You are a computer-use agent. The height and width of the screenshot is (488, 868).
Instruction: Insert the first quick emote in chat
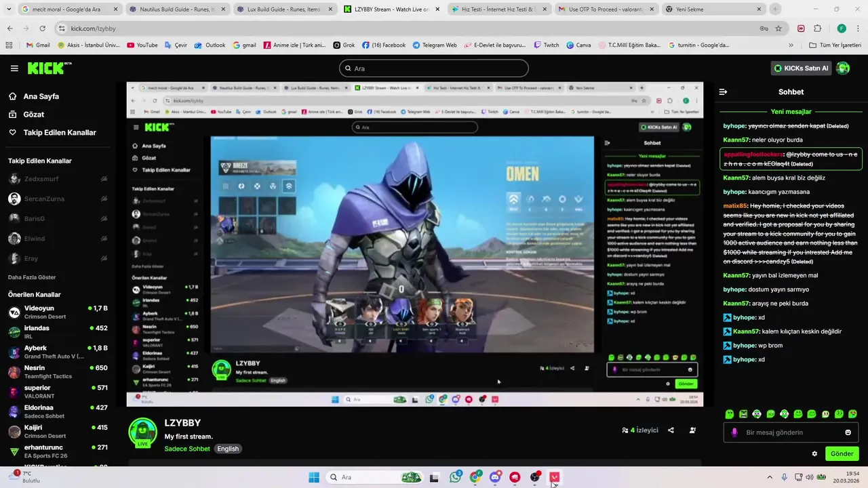(730, 413)
